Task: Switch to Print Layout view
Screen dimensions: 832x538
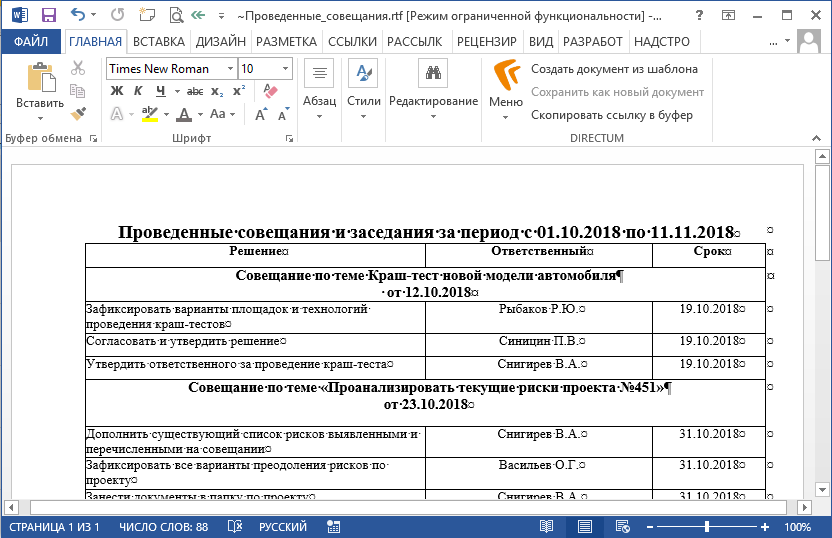Action: pos(585,526)
